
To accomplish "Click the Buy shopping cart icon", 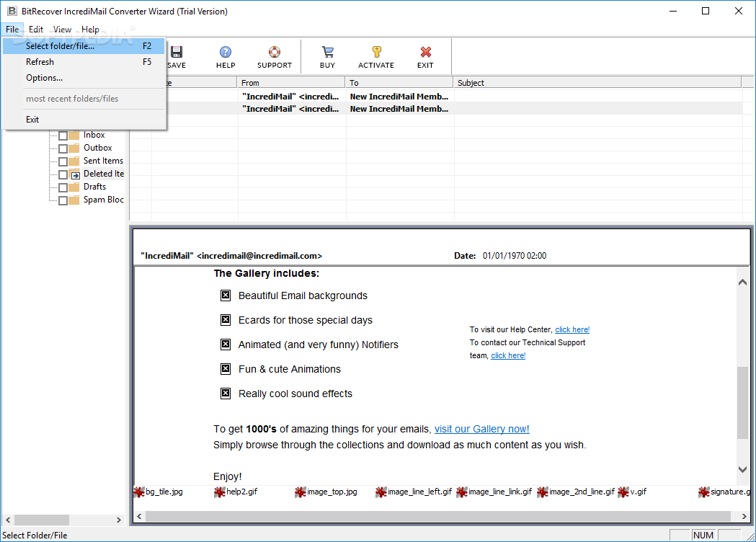I will click(327, 52).
